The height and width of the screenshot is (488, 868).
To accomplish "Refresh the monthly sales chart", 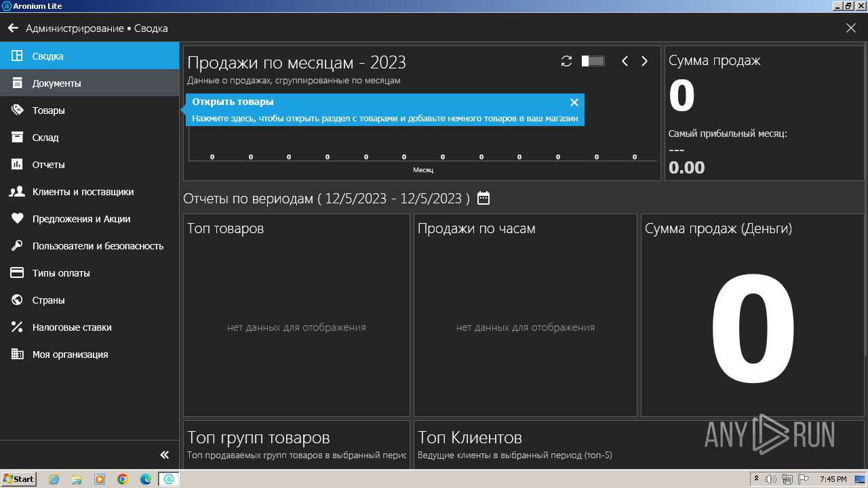I will (x=566, y=61).
